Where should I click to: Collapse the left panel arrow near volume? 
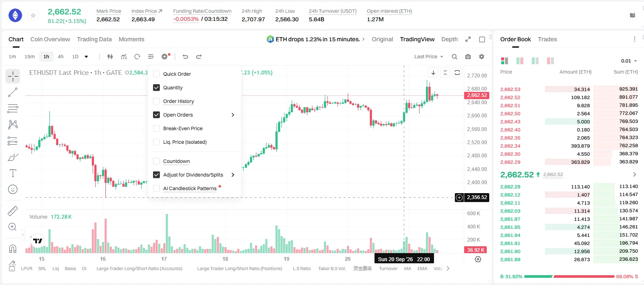click(x=23, y=234)
